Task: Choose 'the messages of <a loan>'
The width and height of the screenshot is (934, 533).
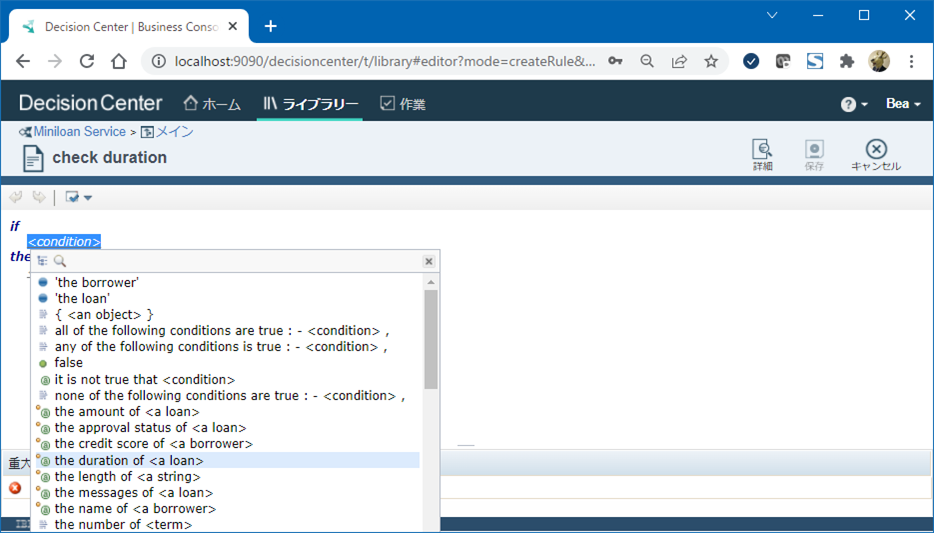Action: (134, 493)
